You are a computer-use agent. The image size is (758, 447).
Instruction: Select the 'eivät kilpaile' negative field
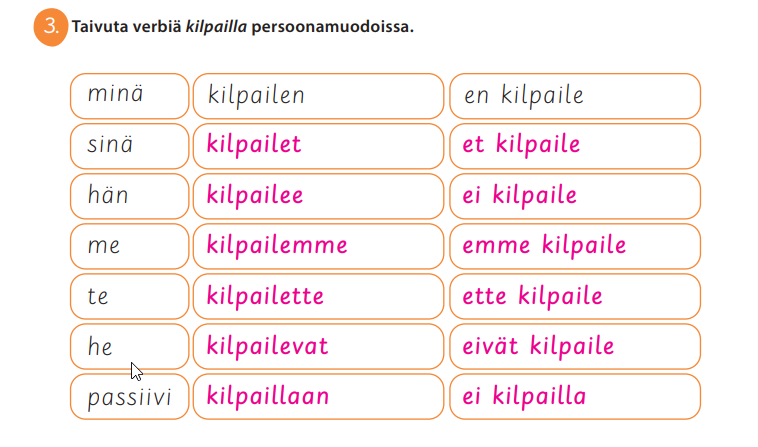pos(574,347)
